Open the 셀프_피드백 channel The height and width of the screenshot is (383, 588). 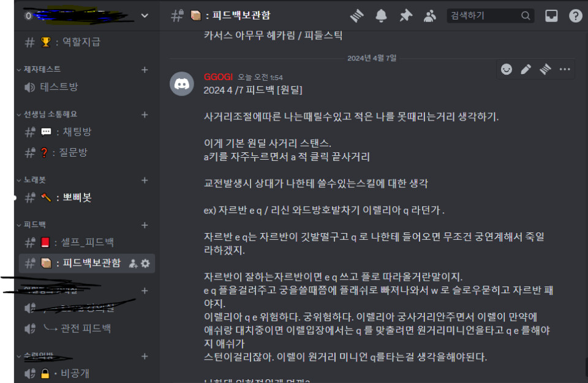coord(86,242)
